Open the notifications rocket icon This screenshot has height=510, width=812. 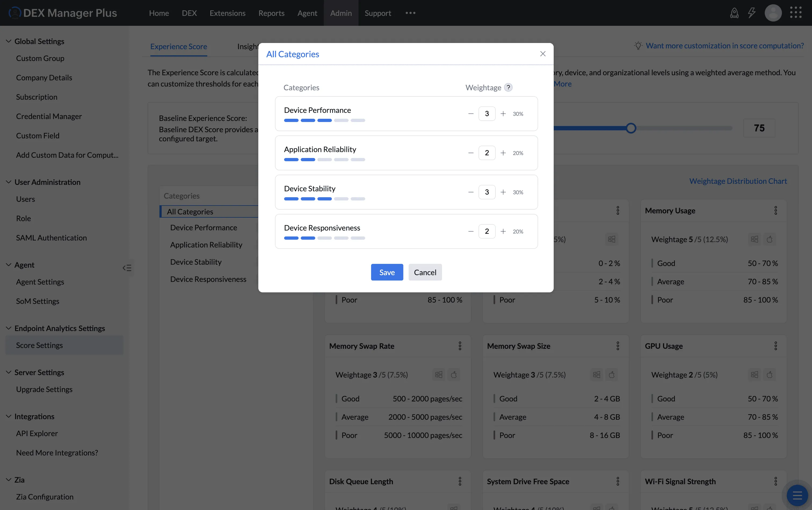734,13
